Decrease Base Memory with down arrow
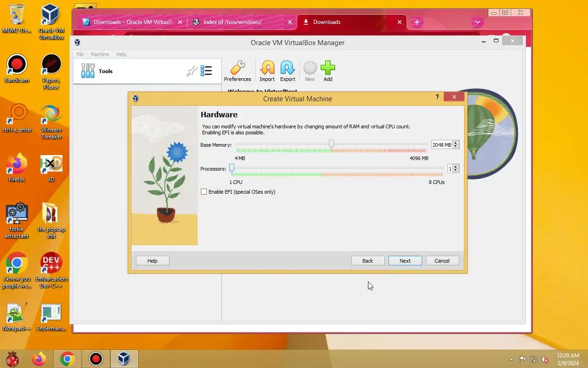 [456, 147]
